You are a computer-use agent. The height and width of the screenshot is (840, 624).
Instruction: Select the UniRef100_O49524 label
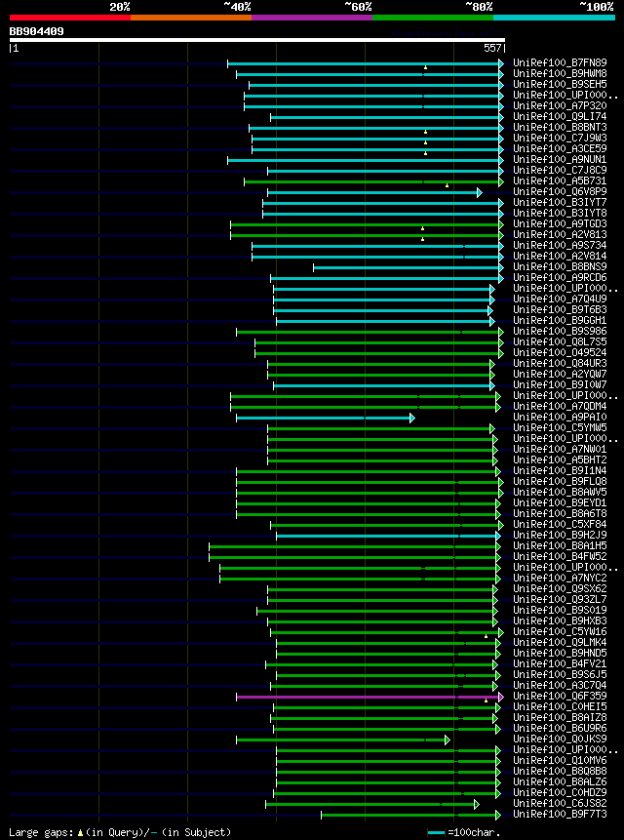[560, 352]
